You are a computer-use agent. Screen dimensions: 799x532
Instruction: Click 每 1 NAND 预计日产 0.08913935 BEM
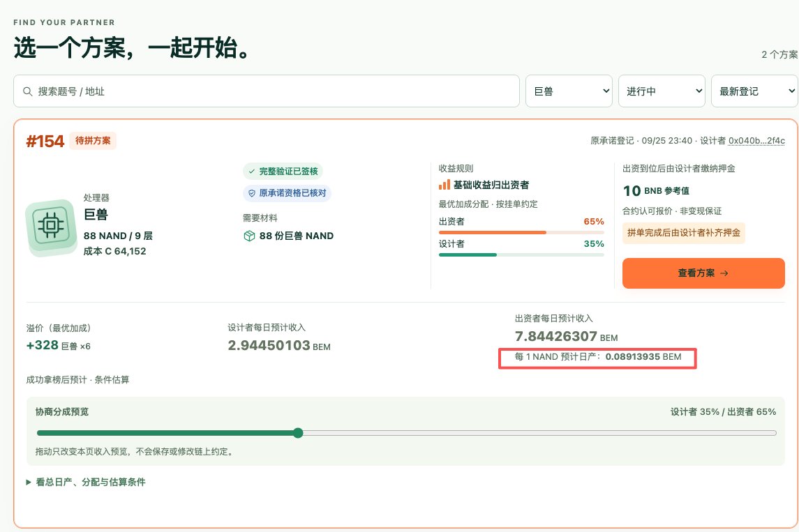(598, 357)
